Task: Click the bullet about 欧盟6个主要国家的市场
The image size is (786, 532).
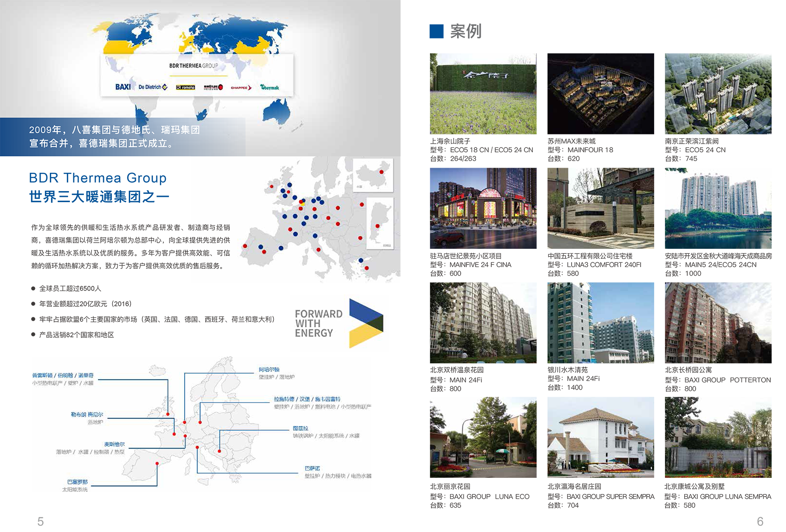Action: (159, 319)
